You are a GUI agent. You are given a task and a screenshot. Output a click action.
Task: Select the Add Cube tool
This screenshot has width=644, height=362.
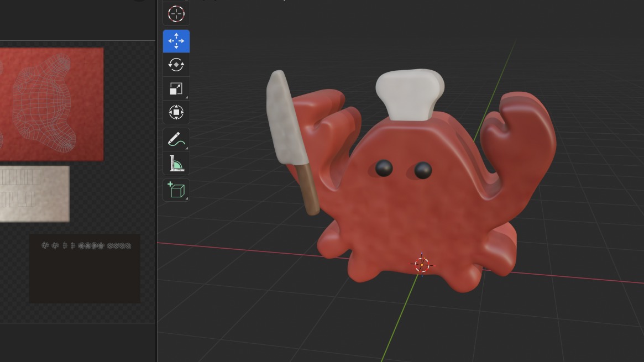[176, 190]
